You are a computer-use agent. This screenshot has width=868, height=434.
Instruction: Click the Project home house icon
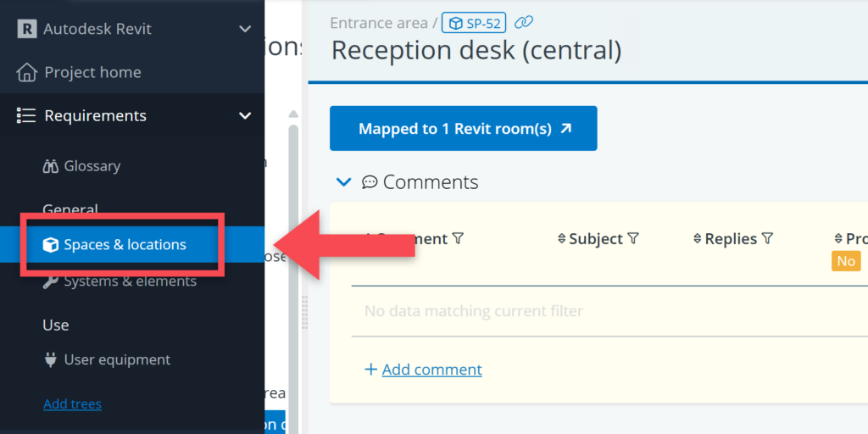point(27,72)
